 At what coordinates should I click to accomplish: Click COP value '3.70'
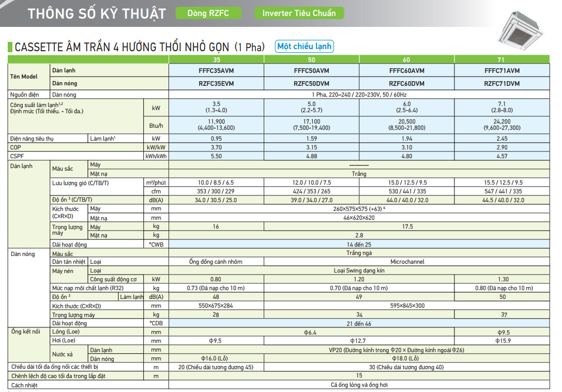[x=216, y=147]
